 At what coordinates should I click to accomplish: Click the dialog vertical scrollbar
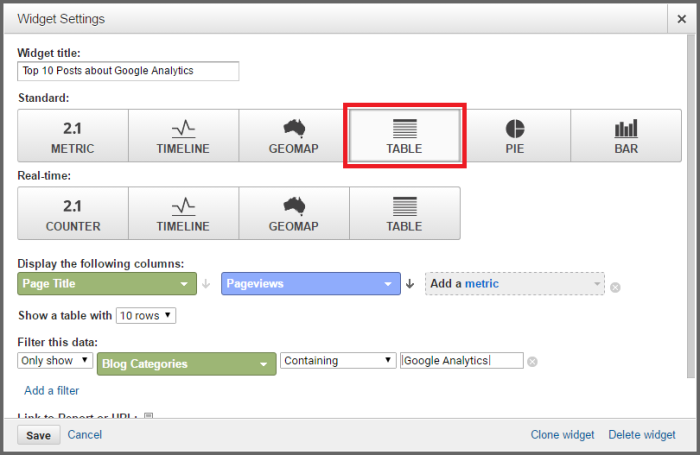[692, 205]
